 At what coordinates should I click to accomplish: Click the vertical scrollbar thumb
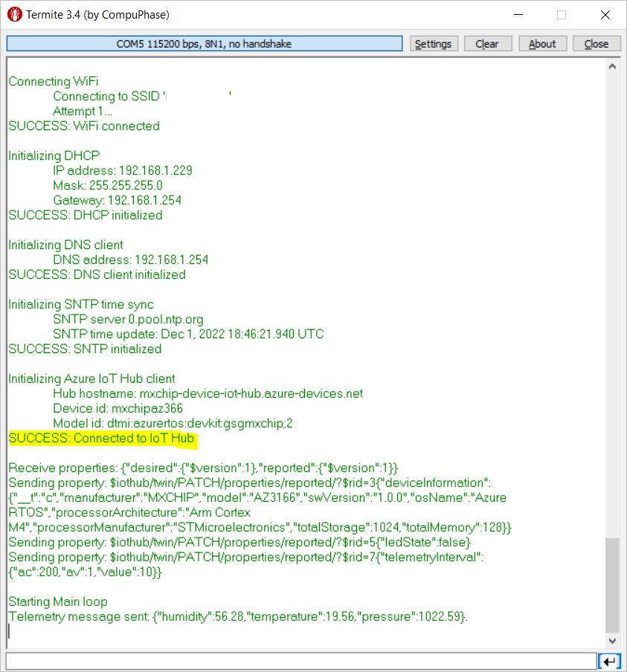pyautogui.click(x=612, y=585)
